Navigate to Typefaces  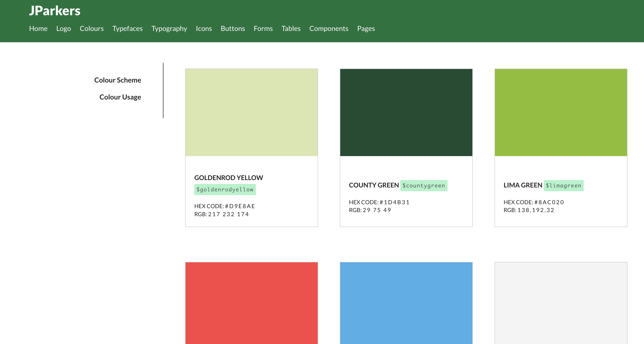point(127,29)
